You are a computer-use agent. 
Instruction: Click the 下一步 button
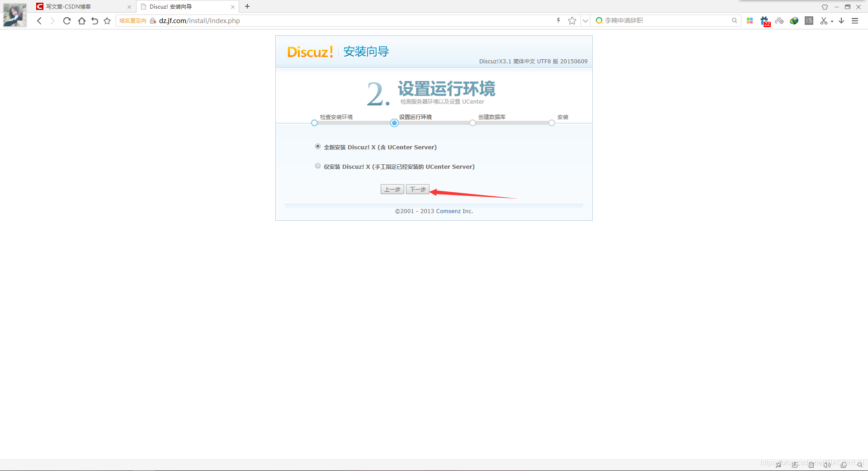click(x=417, y=189)
